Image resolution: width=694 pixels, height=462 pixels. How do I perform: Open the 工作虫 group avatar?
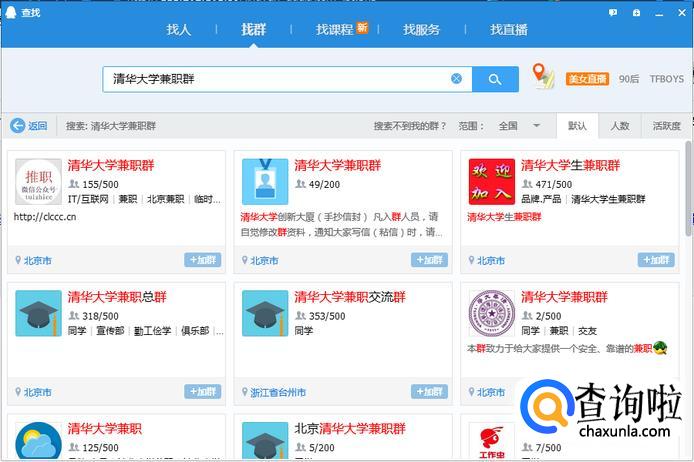(492, 441)
